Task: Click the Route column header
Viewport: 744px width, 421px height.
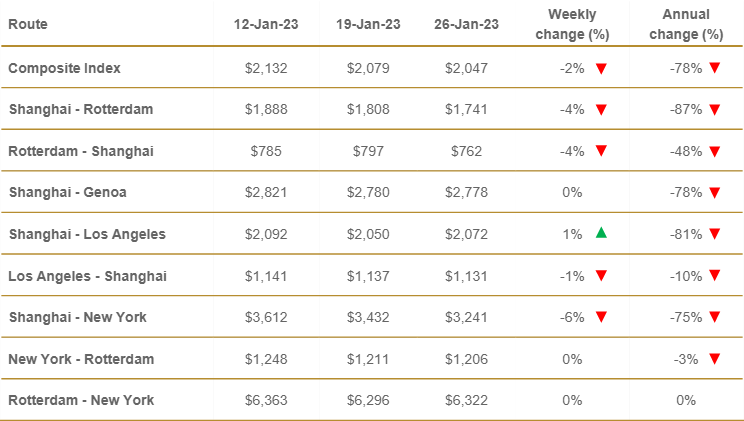Action: point(28,24)
